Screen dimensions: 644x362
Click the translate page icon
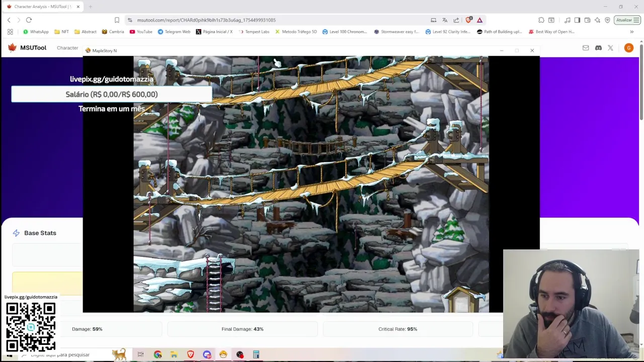click(x=445, y=20)
